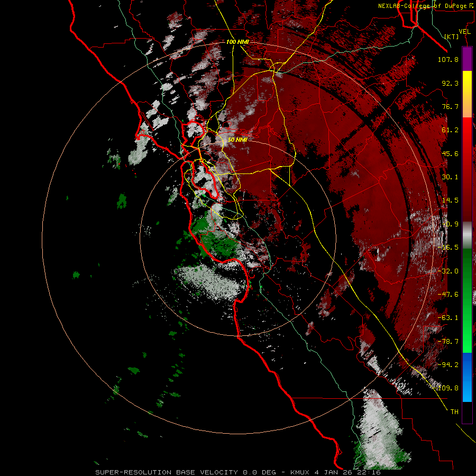This screenshot has height=476, width=476.
Task: Click the NEXLAB-College of DuPage credit text
Action: 426,6
